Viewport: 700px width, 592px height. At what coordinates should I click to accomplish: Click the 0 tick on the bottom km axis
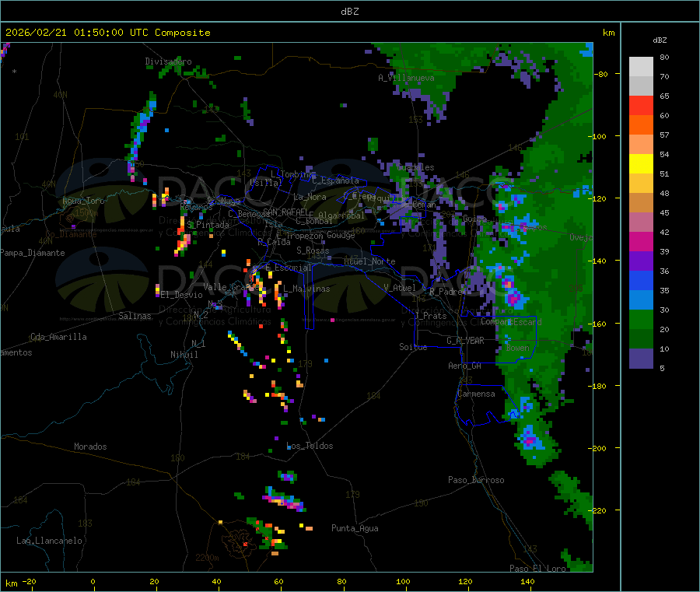click(x=93, y=581)
